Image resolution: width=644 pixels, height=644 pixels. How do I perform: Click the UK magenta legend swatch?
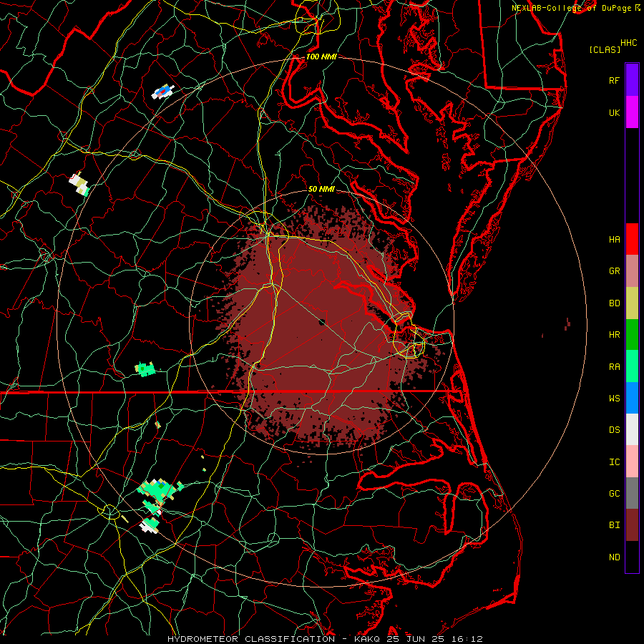pos(632,112)
